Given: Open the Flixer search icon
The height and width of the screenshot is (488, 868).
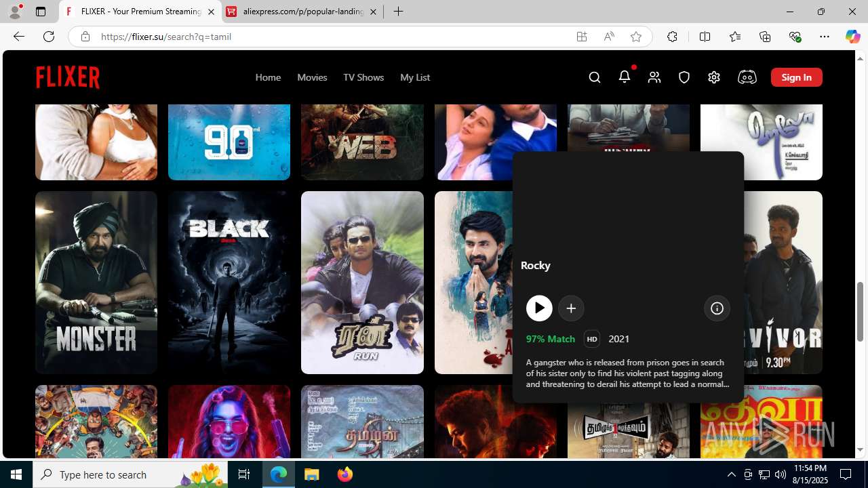Looking at the screenshot, I should (595, 77).
